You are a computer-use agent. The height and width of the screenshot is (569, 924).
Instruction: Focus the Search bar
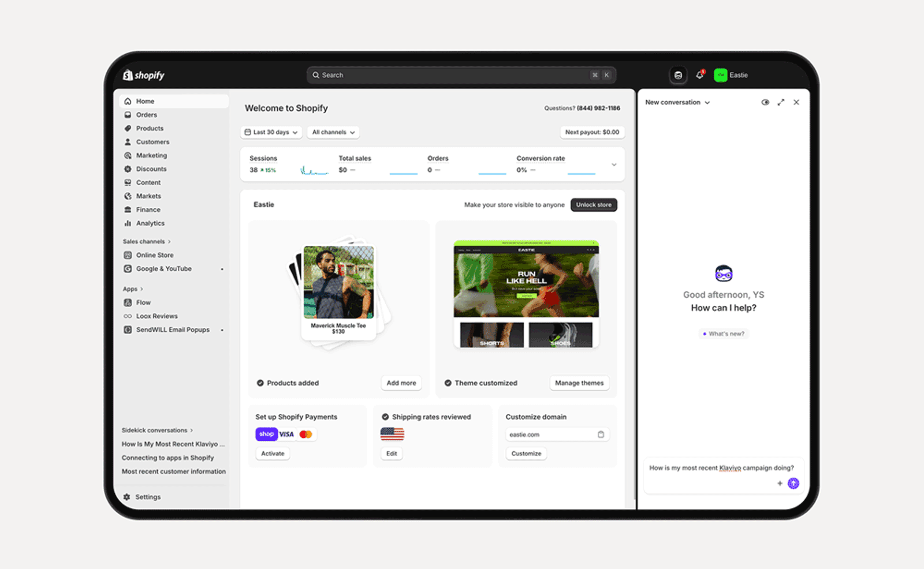tap(461, 75)
